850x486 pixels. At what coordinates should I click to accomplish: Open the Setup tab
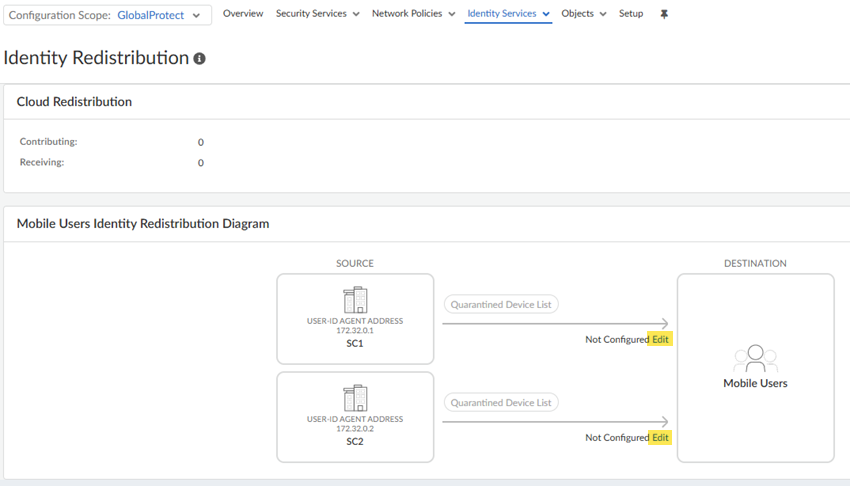click(x=631, y=14)
